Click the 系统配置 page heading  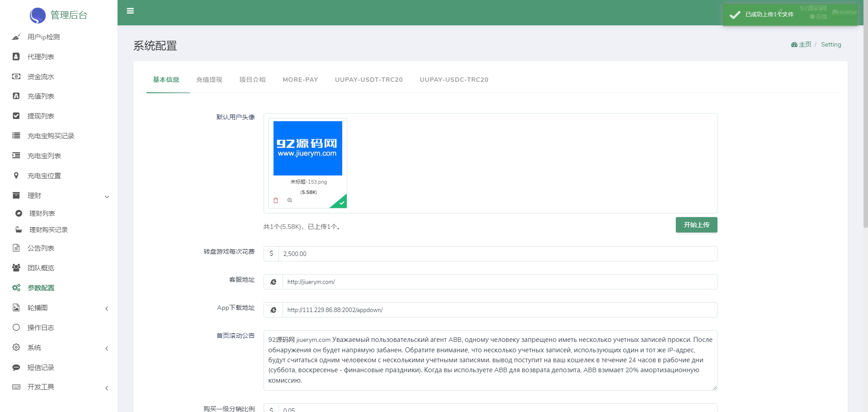(155, 46)
